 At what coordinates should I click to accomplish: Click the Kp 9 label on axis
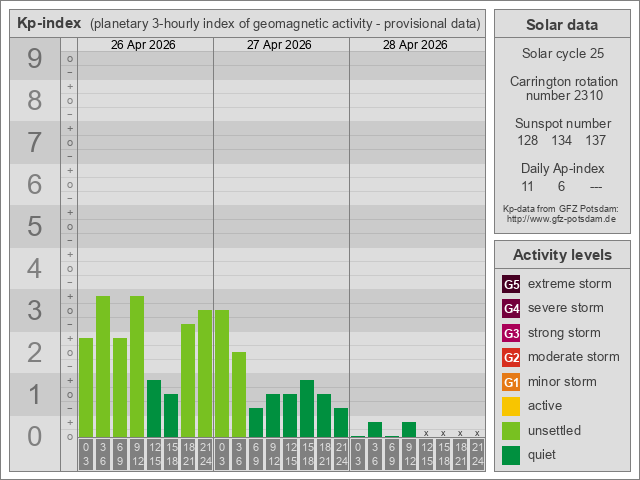(x=35, y=59)
